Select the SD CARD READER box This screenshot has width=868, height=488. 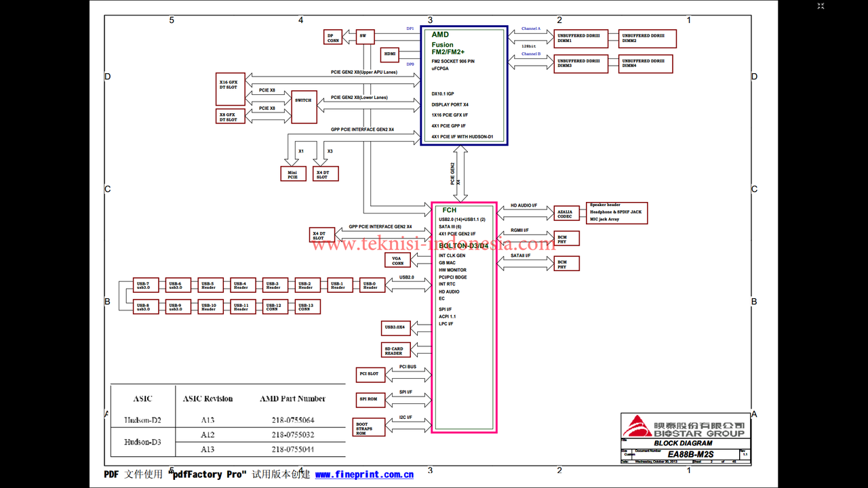396,350
